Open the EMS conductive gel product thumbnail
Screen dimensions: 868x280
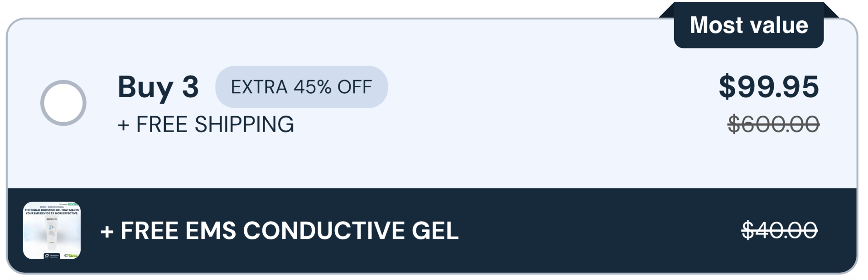point(52,230)
